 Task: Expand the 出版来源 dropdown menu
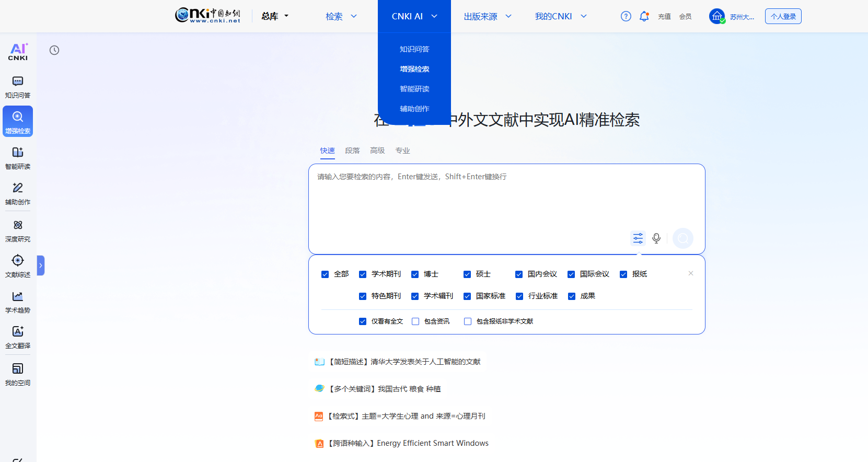coord(487,17)
